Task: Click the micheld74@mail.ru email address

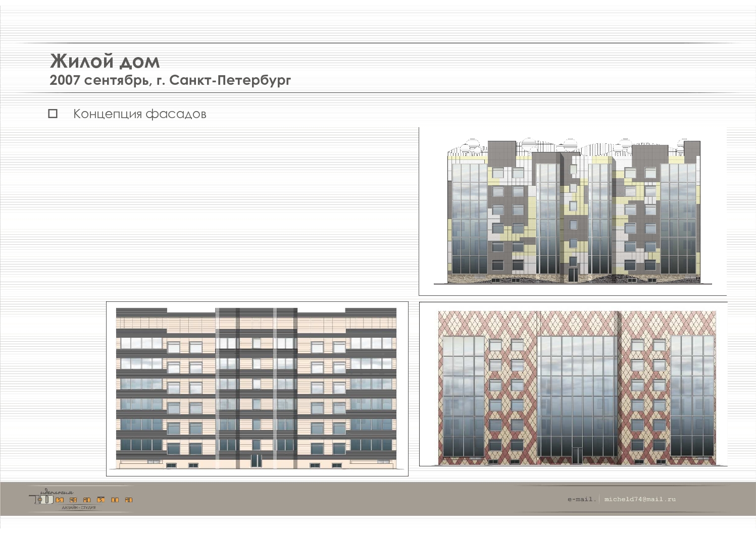Action: (x=640, y=499)
